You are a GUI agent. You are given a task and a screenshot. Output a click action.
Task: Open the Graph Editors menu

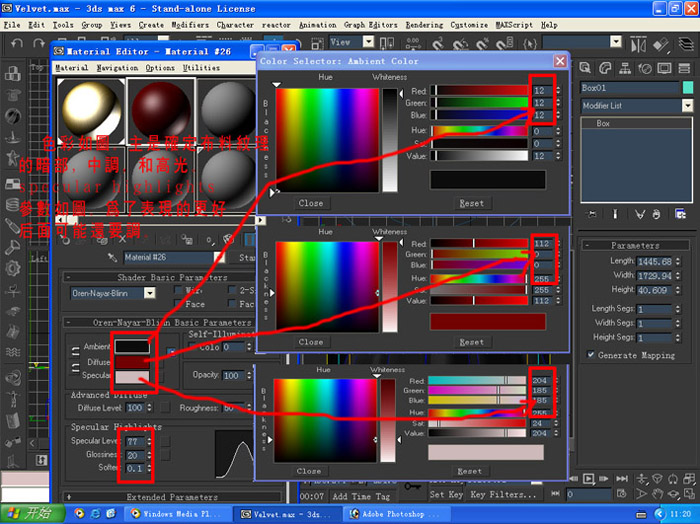370,25
